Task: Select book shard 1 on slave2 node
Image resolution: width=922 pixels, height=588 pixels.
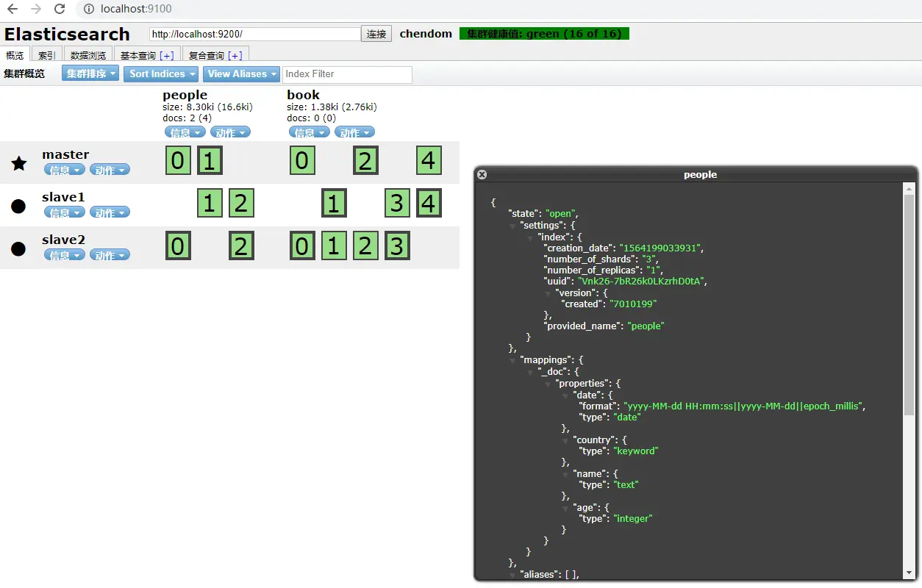Action: point(334,245)
